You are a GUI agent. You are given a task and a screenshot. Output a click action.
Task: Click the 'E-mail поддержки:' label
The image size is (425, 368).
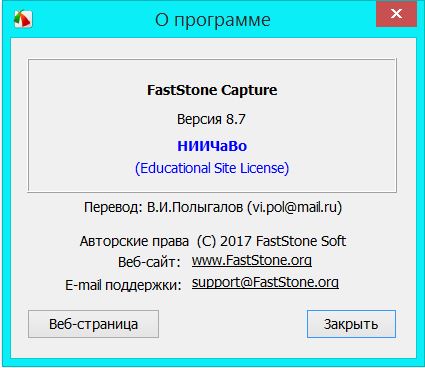click(x=123, y=285)
